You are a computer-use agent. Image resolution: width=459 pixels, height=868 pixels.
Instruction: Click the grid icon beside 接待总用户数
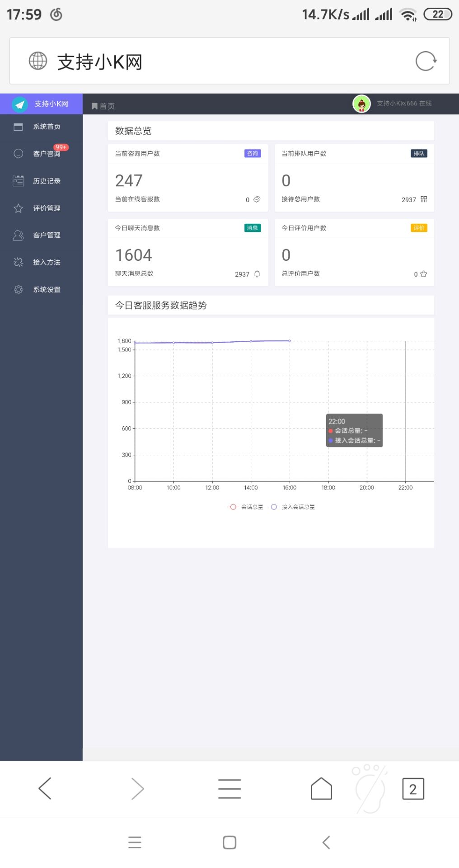[424, 199]
